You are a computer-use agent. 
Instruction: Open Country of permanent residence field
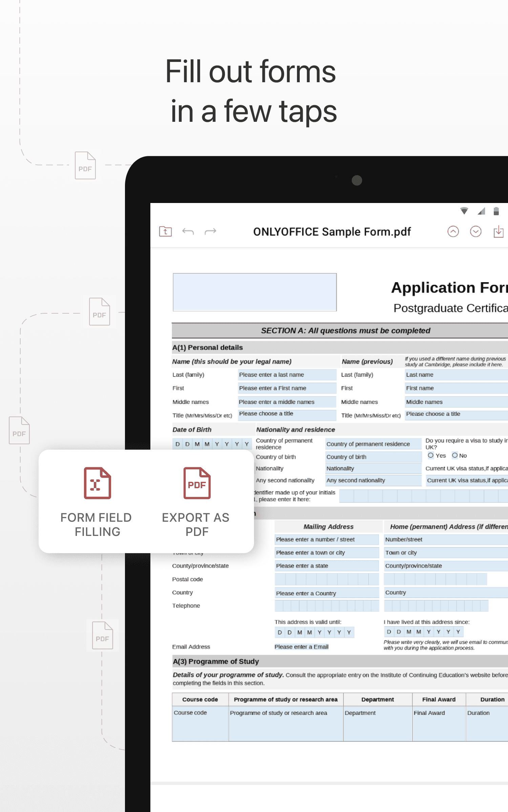[x=373, y=444]
